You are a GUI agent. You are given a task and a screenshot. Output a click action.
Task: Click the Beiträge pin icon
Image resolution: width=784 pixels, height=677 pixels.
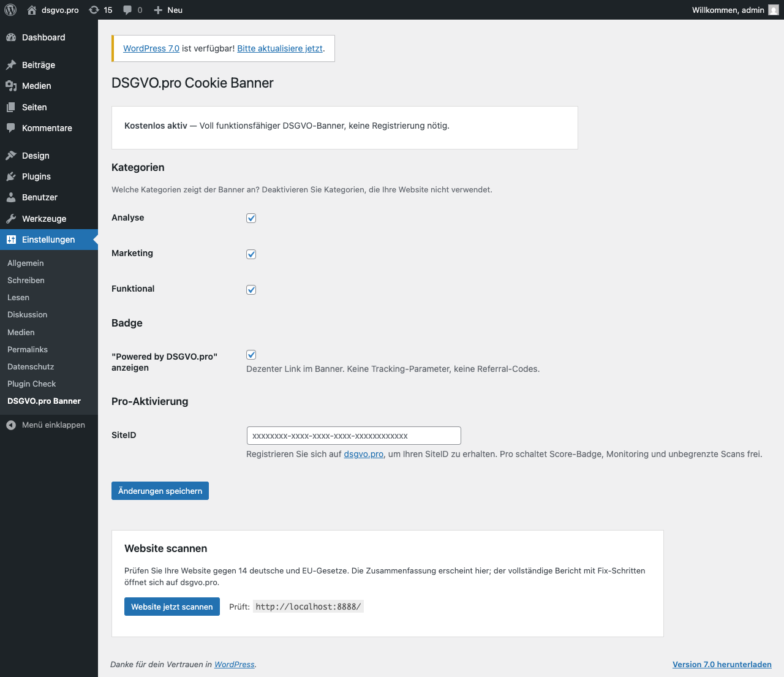click(11, 65)
